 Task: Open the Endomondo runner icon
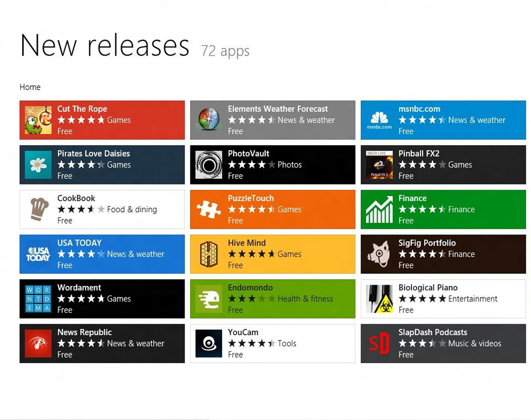209,298
